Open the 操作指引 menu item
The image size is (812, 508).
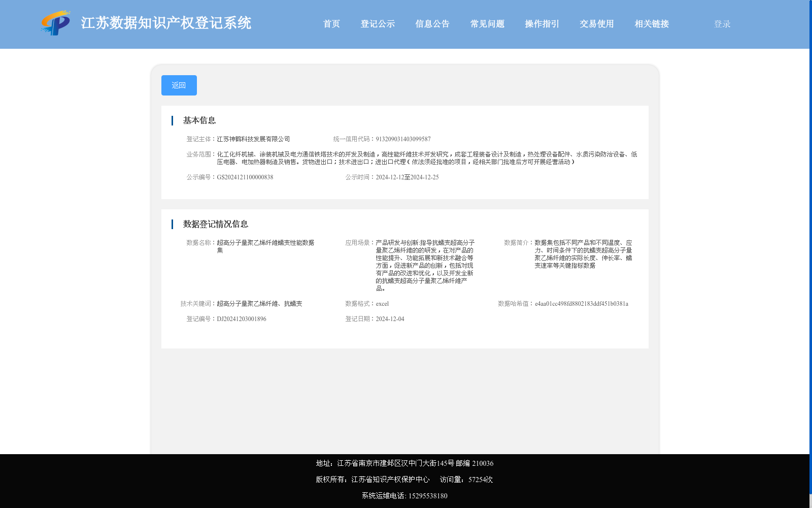point(542,24)
